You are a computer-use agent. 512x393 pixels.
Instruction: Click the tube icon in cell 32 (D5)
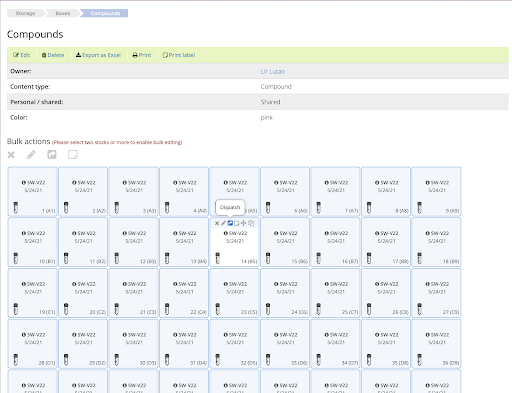(217, 360)
